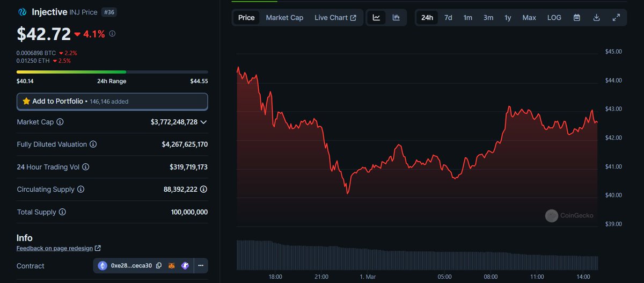Click the Add to Portfolio button
Viewport: 644px width, 283px height.
(x=112, y=101)
